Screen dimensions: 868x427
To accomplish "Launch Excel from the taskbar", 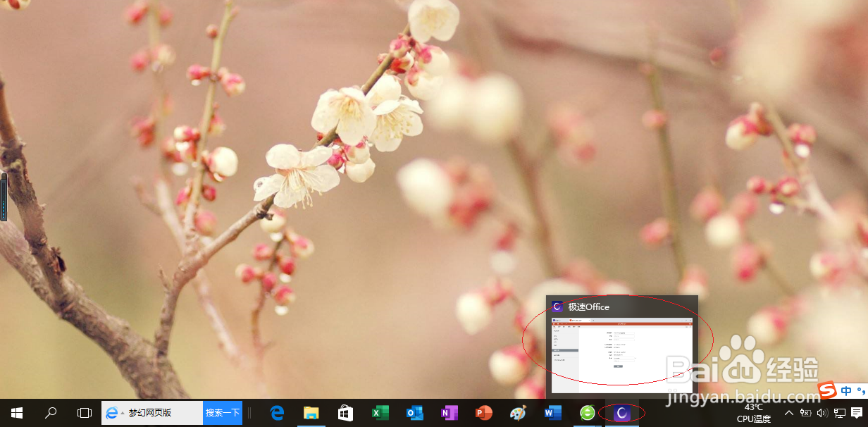I will click(379, 413).
